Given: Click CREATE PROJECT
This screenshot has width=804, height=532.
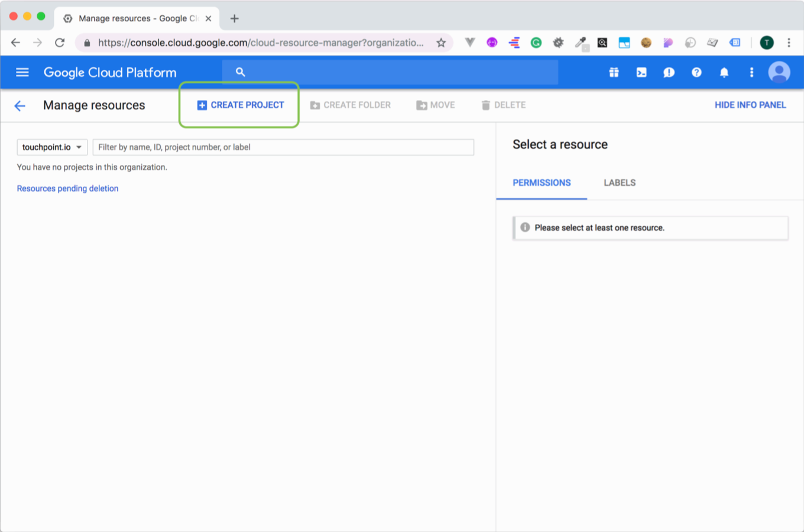Looking at the screenshot, I should [x=241, y=105].
